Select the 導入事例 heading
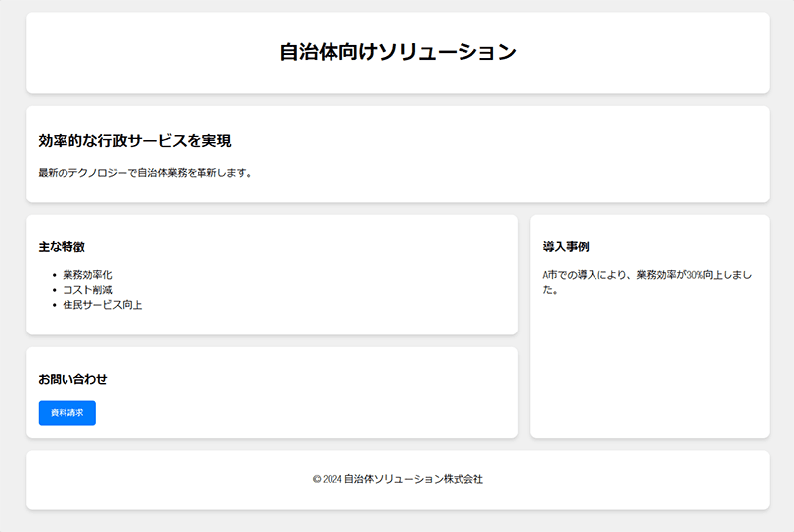This screenshot has height=532, width=794. click(566, 246)
